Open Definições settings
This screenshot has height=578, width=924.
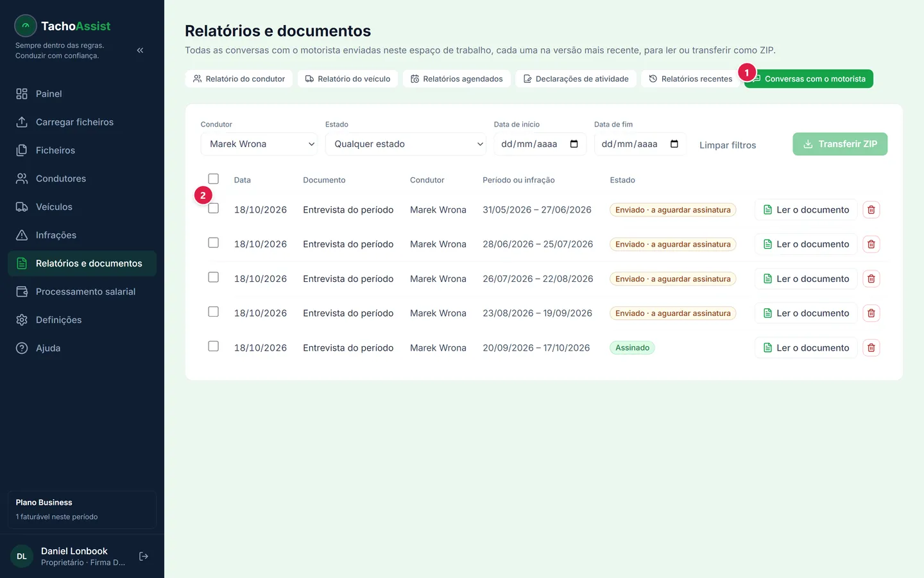[82, 320]
